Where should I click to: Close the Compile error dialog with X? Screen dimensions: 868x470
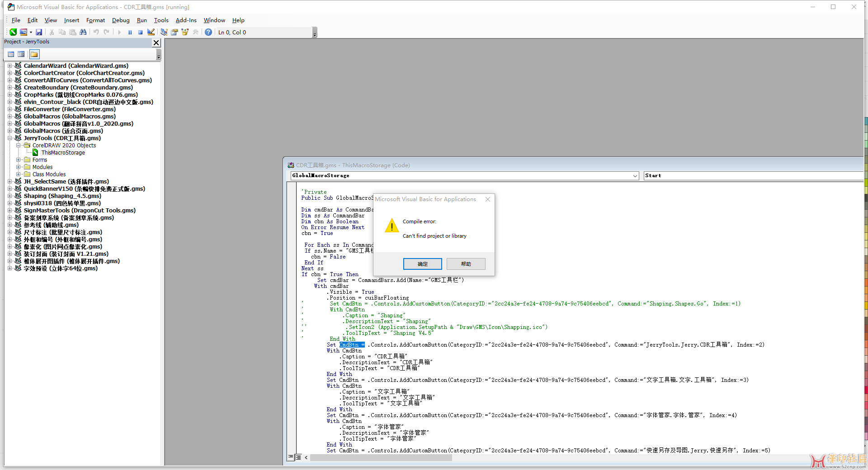[488, 199]
